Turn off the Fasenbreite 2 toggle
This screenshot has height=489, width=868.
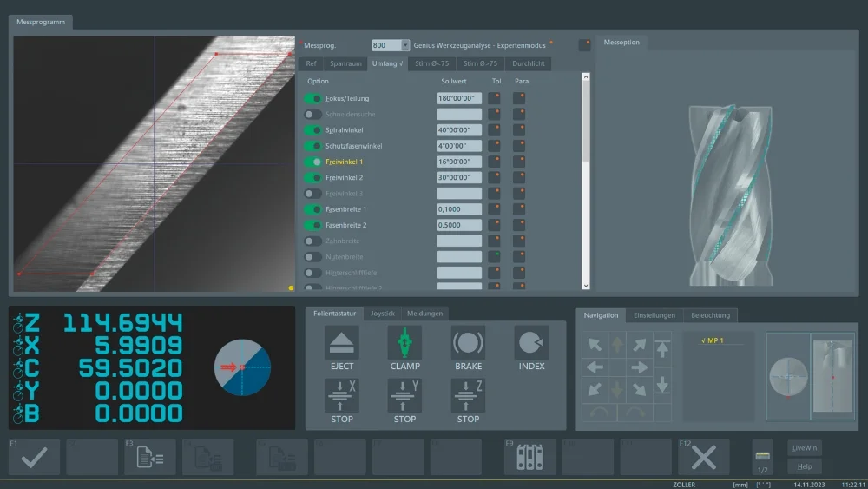coord(312,225)
